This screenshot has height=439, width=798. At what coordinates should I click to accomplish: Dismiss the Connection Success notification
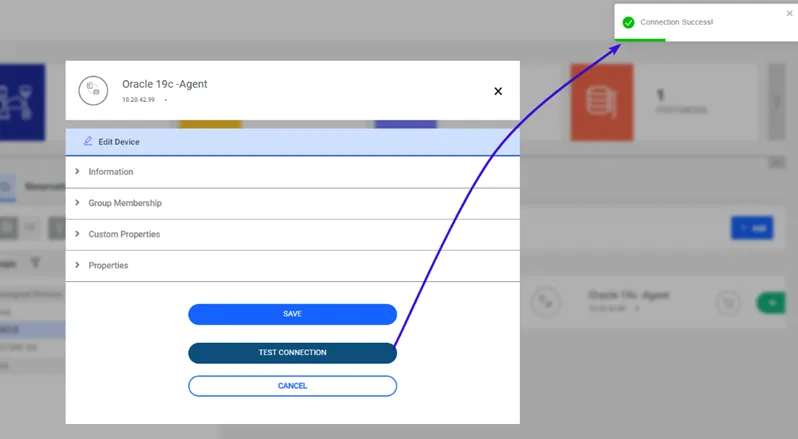(x=789, y=14)
